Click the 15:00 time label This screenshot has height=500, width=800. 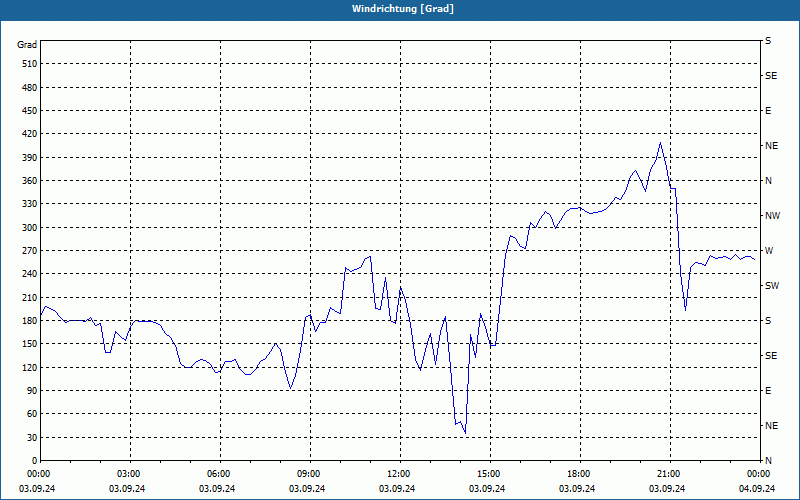click(x=488, y=474)
